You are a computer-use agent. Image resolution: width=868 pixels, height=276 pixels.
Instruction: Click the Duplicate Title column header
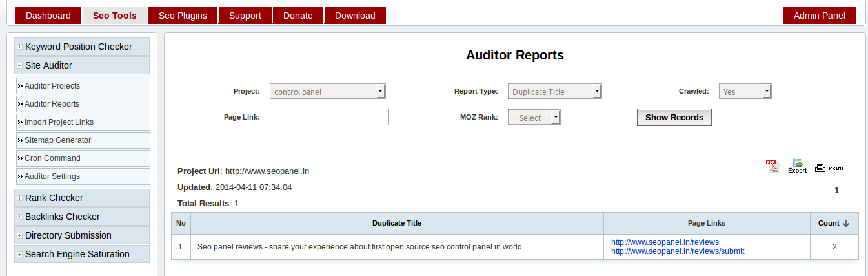click(397, 223)
